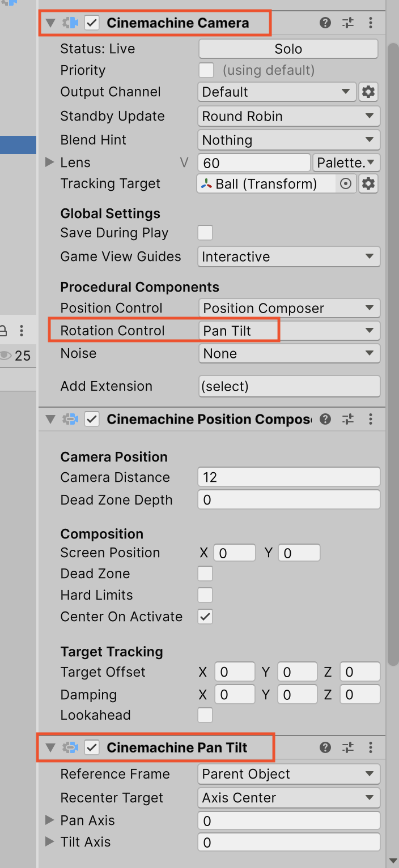Click the Camera Distance input field

[288, 477]
